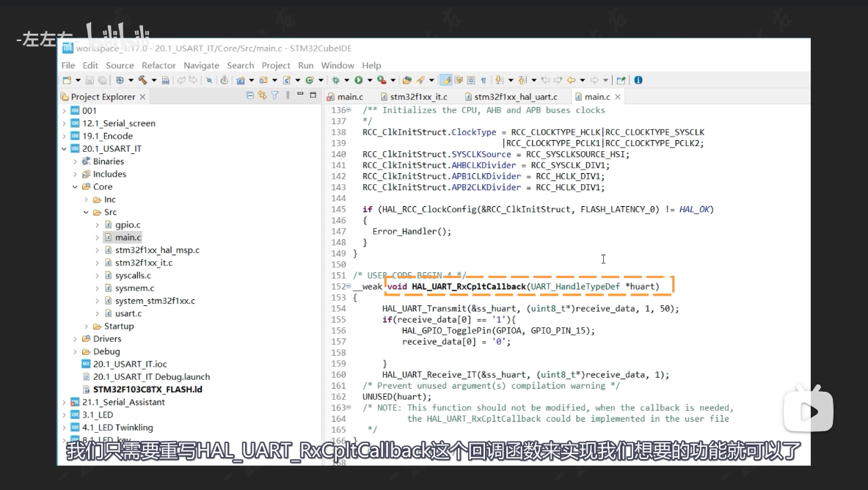Collapse the 20.1_USART_IT project node
The image size is (868, 490).
tap(64, 149)
